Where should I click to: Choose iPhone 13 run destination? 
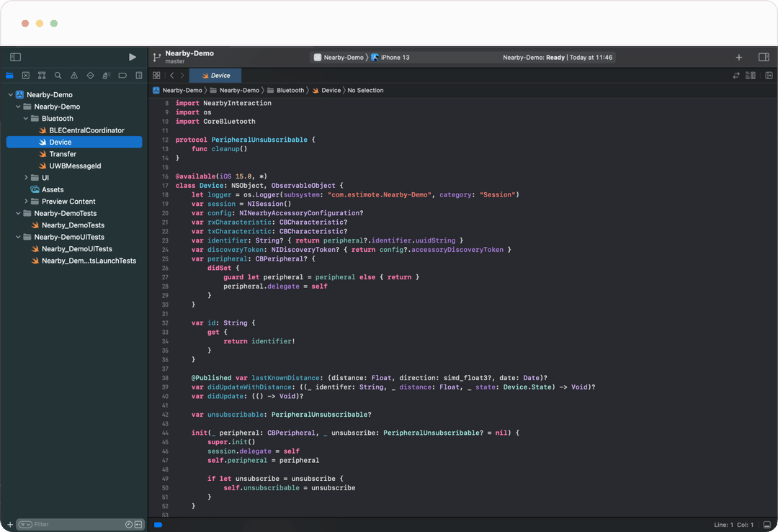click(x=394, y=58)
